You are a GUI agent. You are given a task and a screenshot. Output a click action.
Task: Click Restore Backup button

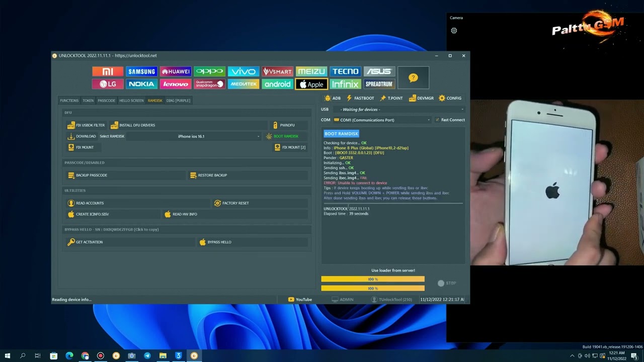point(248,175)
